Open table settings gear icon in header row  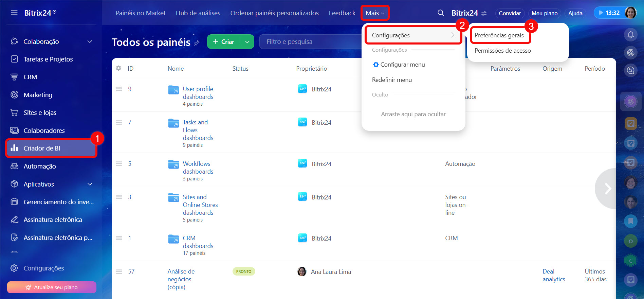pos(118,68)
